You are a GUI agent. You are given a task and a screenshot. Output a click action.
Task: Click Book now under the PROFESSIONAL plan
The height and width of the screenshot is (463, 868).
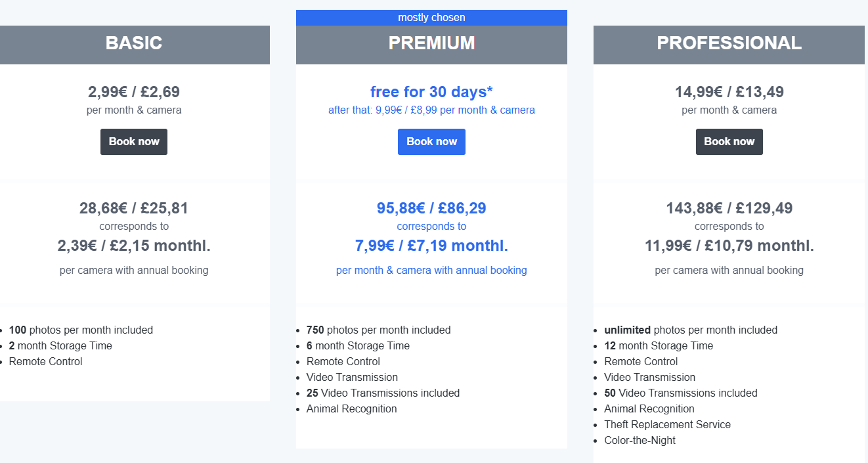[729, 142]
